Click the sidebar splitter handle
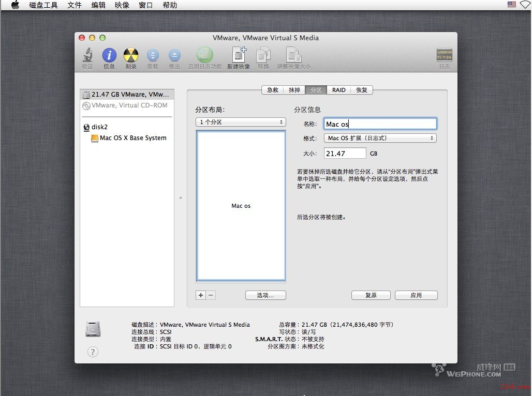Viewport: 532px width, 396px height. (181, 198)
